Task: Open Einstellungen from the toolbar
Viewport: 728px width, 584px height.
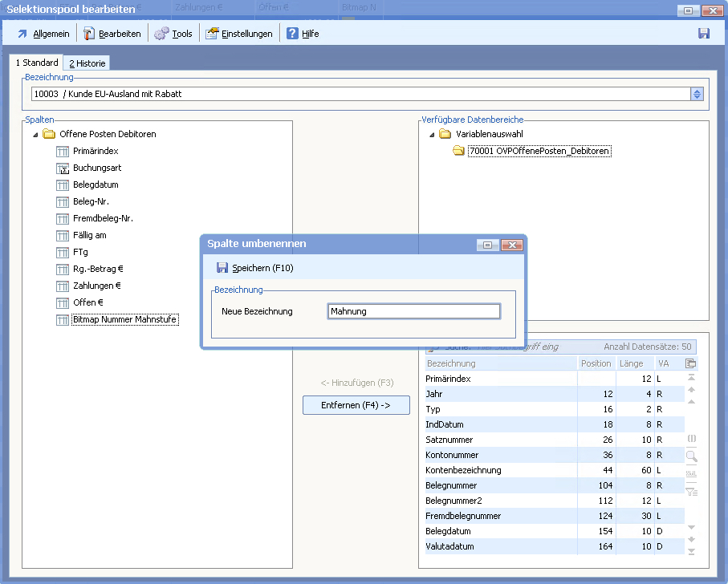Action: [239, 34]
